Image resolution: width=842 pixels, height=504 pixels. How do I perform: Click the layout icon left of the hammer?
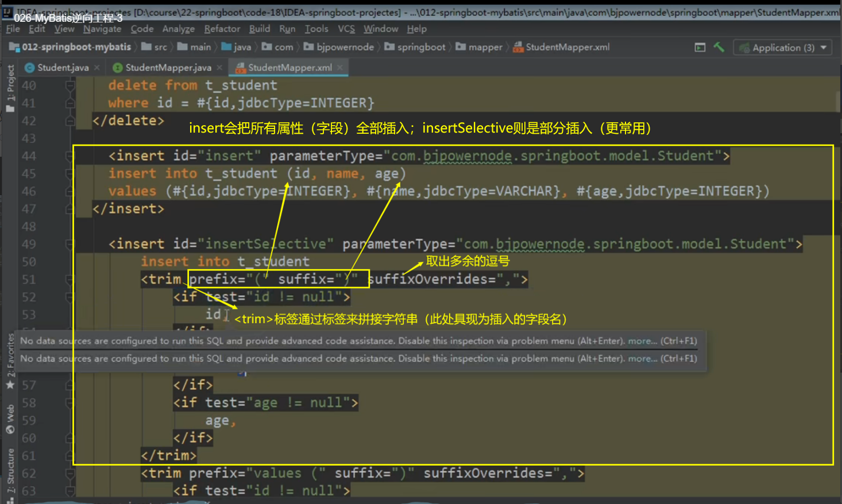tap(700, 48)
